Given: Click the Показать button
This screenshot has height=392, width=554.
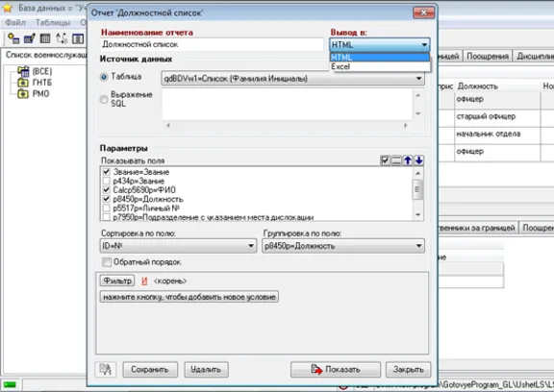Looking at the screenshot, I should tap(336, 369).
